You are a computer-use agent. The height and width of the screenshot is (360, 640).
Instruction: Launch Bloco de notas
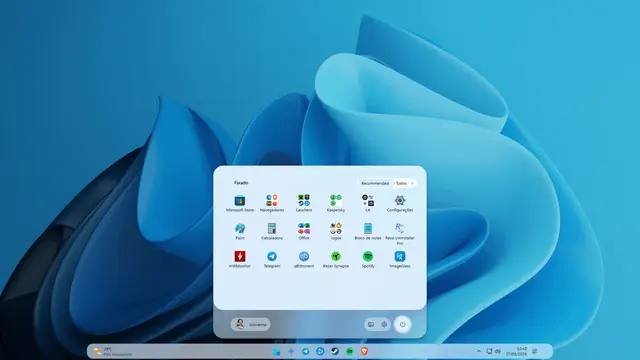point(368,231)
